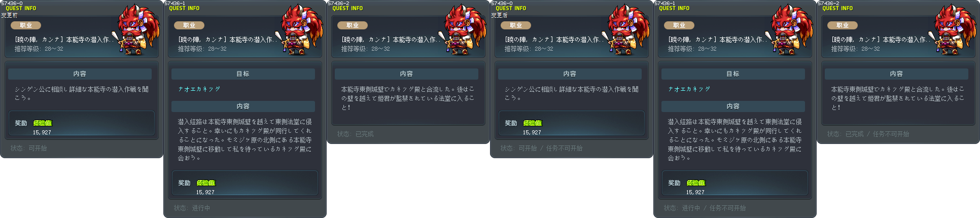
Task: Click 经验值 reward icon in 可开始 / 任务不可开始 panel
Action: coord(532,123)
